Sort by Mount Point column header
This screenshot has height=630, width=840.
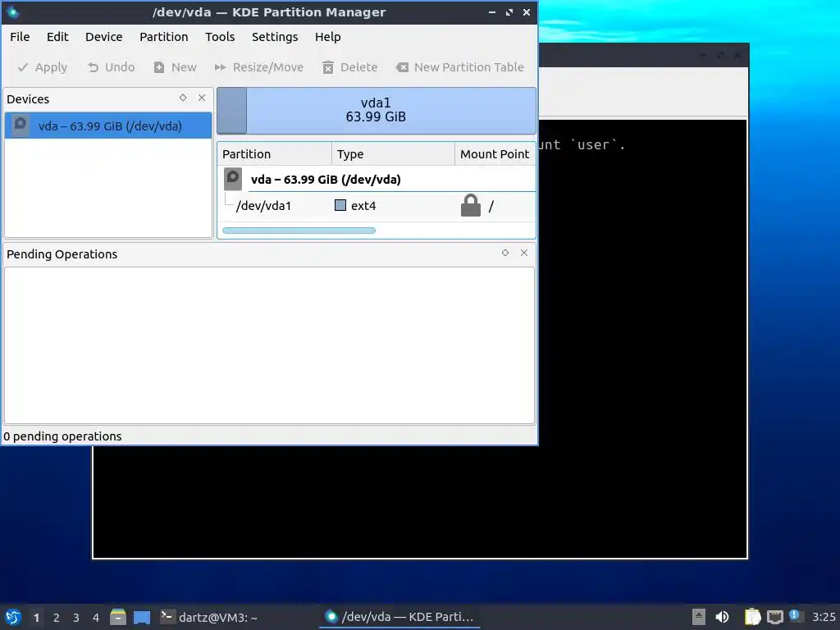tap(495, 154)
